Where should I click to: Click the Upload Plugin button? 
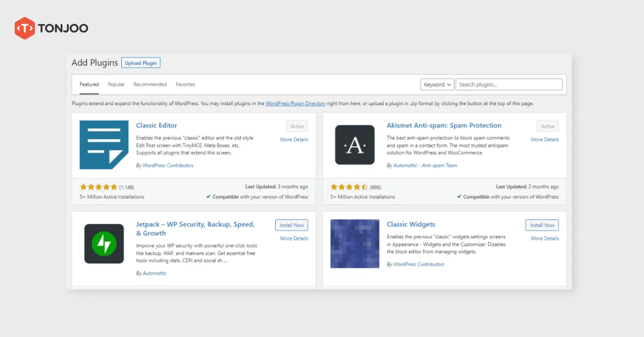[x=141, y=62]
